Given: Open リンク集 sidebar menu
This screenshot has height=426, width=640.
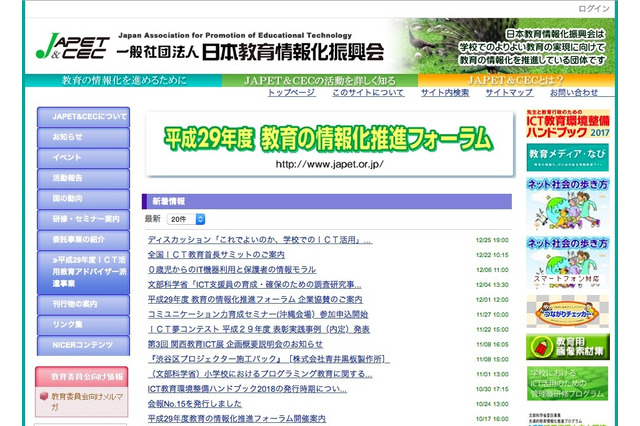Looking at the screenshot, I should point(83,325).
